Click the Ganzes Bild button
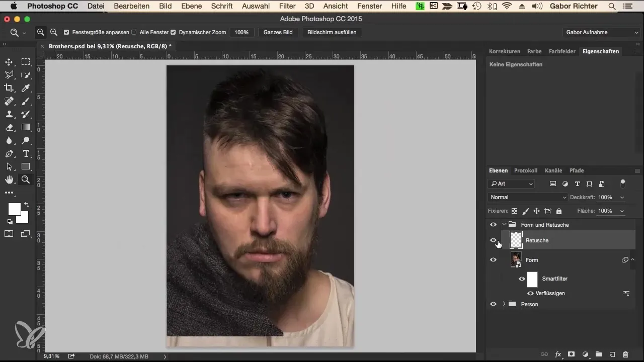Screen dimensions: 644x362 click(278, 32)
